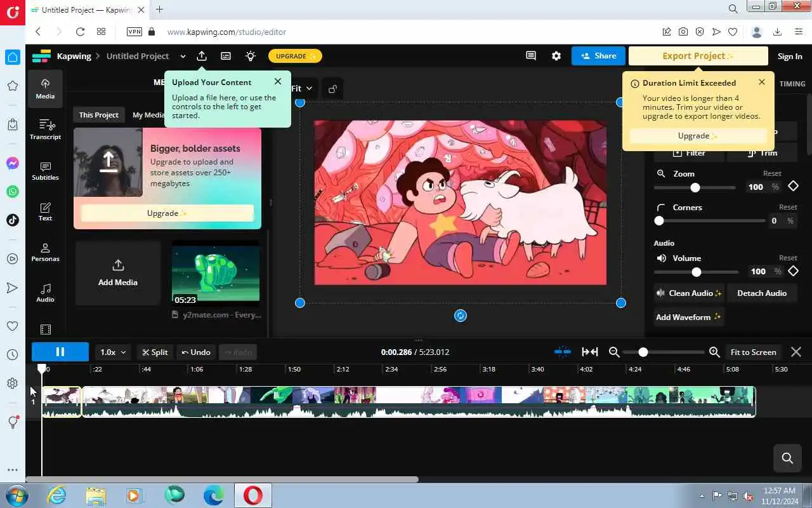Select the y2mate video thumbnail
Screen dimensions: 812x508
click(x=216, y=274)
